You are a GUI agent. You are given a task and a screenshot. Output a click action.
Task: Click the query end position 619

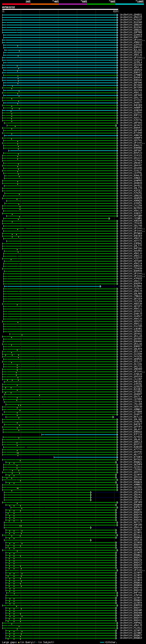pyautogui.click(x=115, y=11)
